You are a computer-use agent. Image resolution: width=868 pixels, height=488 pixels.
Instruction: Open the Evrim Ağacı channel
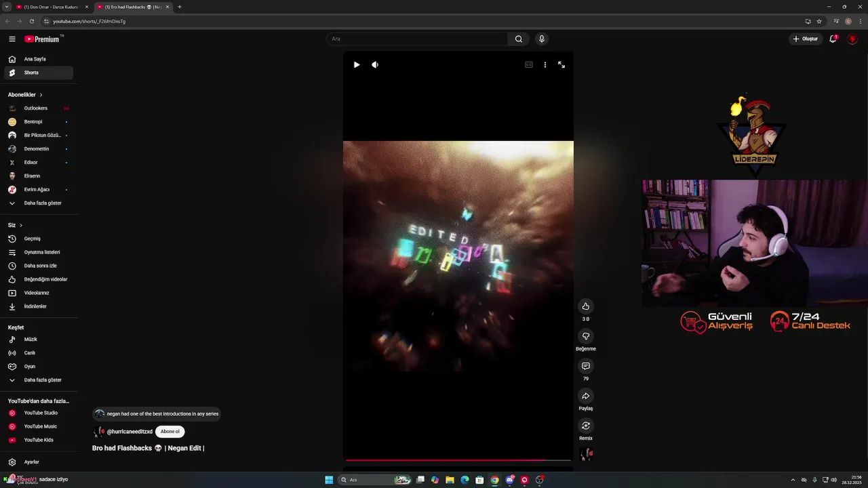click(39, 190)
